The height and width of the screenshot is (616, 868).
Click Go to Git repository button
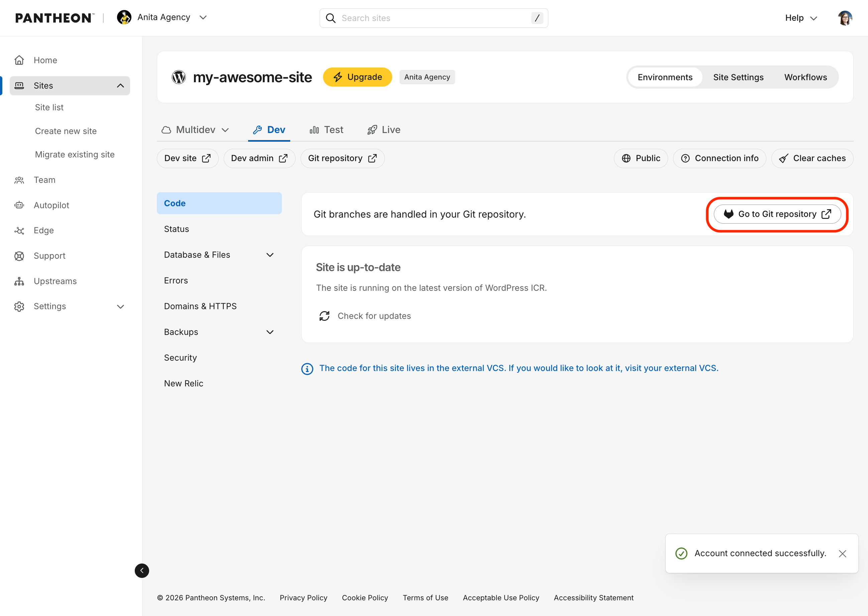point(777,214)
